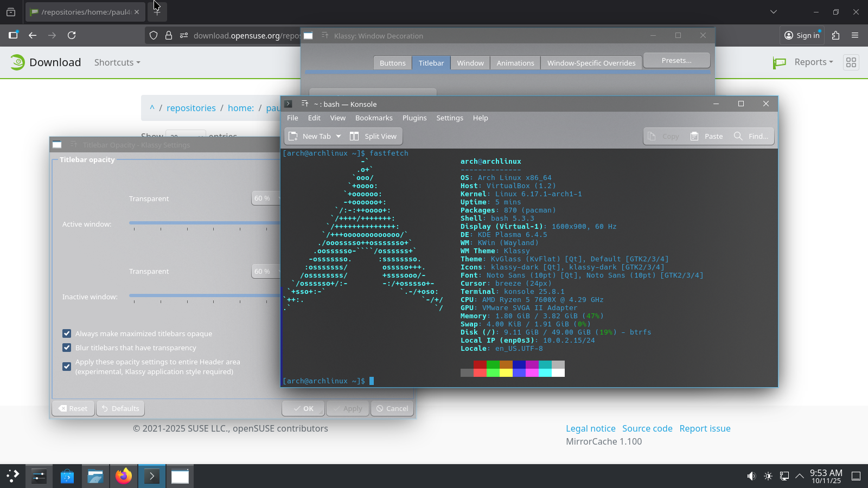
Task: Reload the current openSUSE page
Action: (x=72, y=35)
